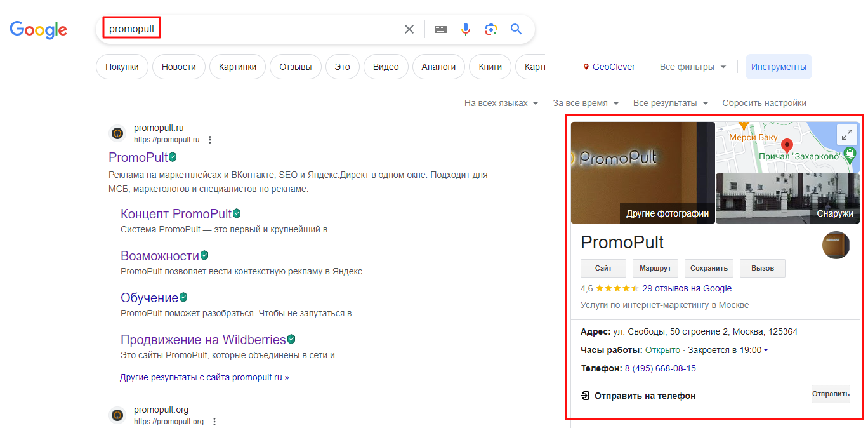Select the Книги search tab
The width and height of the screenshot is (868, 428).
[x=490, y=67]
